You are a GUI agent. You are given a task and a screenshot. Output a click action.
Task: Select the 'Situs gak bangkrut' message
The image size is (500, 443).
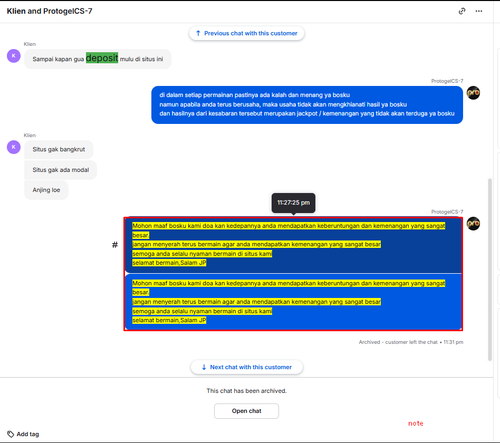[59, 149]
